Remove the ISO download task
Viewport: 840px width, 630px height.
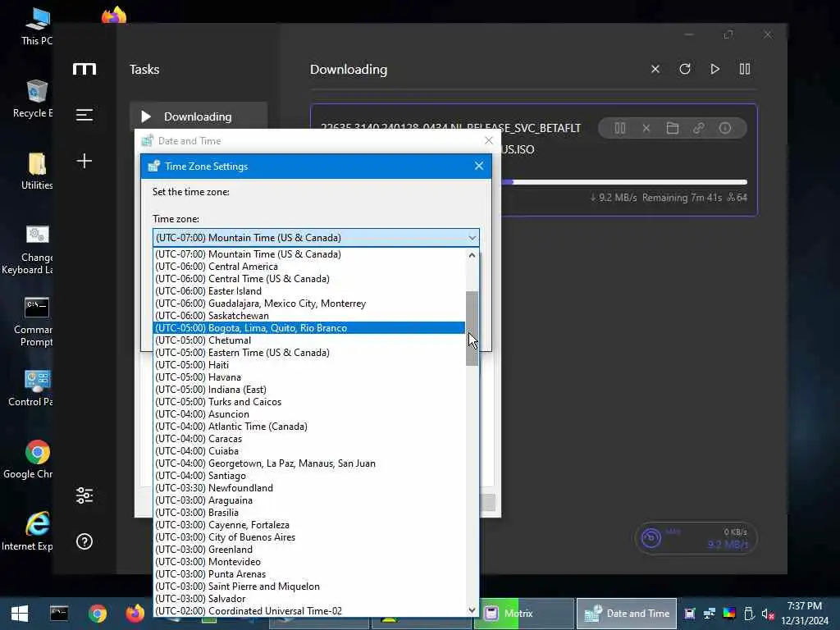click(x=646, y=128)
